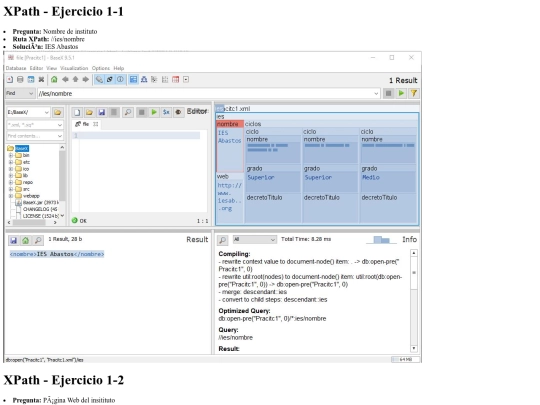Expand the etc folder in project tree
540x405 pixels.
coord(11,162)
